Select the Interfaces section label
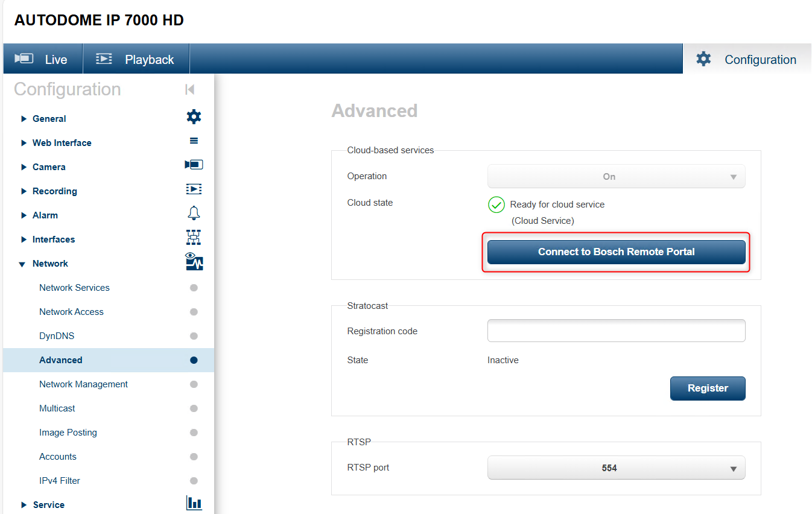812x514 pixels. (54, 240)
